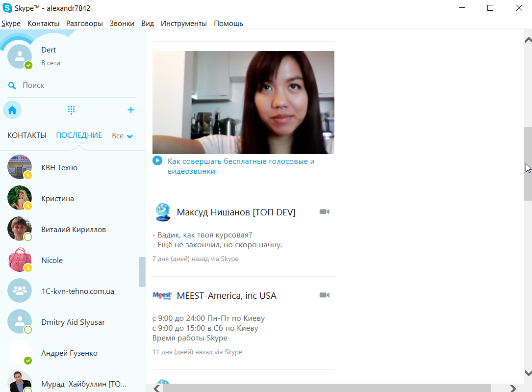The width and height of the screenshot is (532, 392).
Task: Click Максуд Нишанов's avatar icon in feed
Action: click(163, 212)
